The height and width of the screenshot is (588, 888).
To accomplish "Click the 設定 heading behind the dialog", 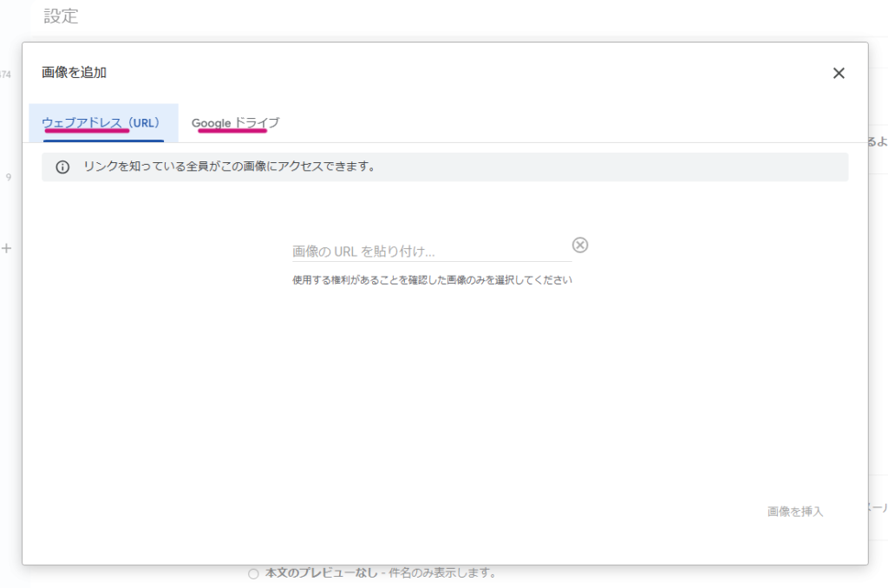I will (x=62, y=16).
